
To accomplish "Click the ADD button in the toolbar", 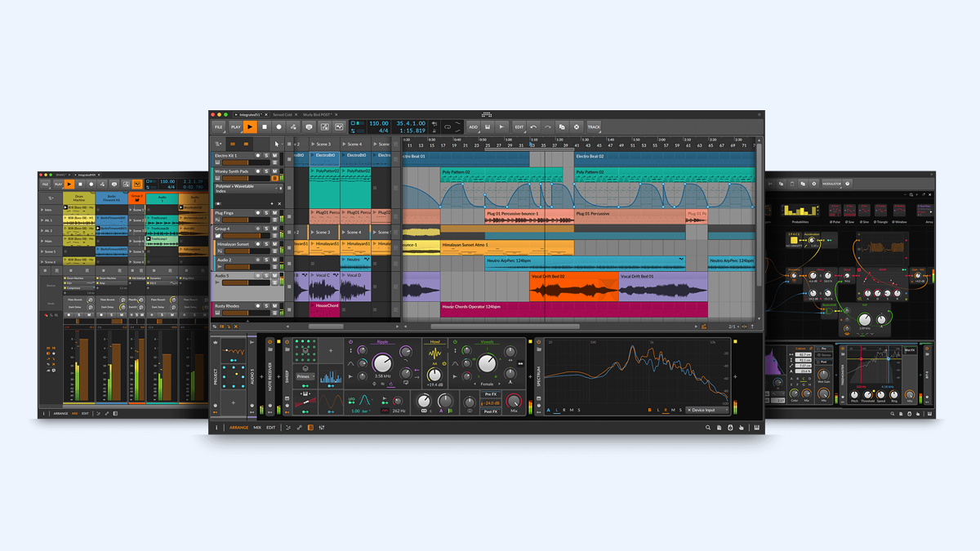I will (x=473, y=127).
